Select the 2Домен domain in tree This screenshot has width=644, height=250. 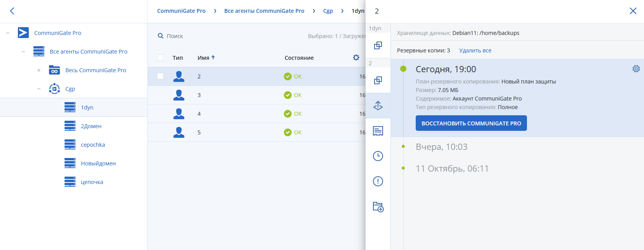point(91,126)
